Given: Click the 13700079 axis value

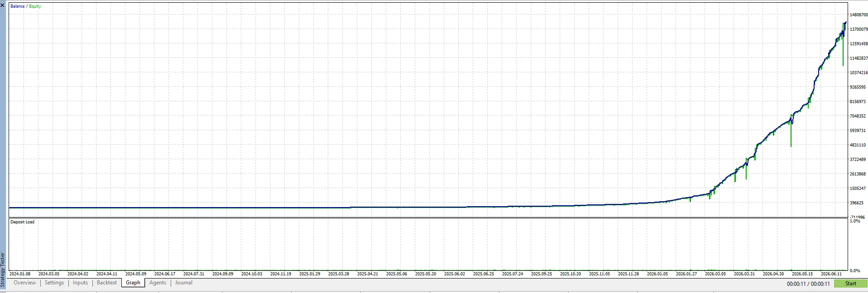Looking at the screenshot, I should (x=858, y=29).
